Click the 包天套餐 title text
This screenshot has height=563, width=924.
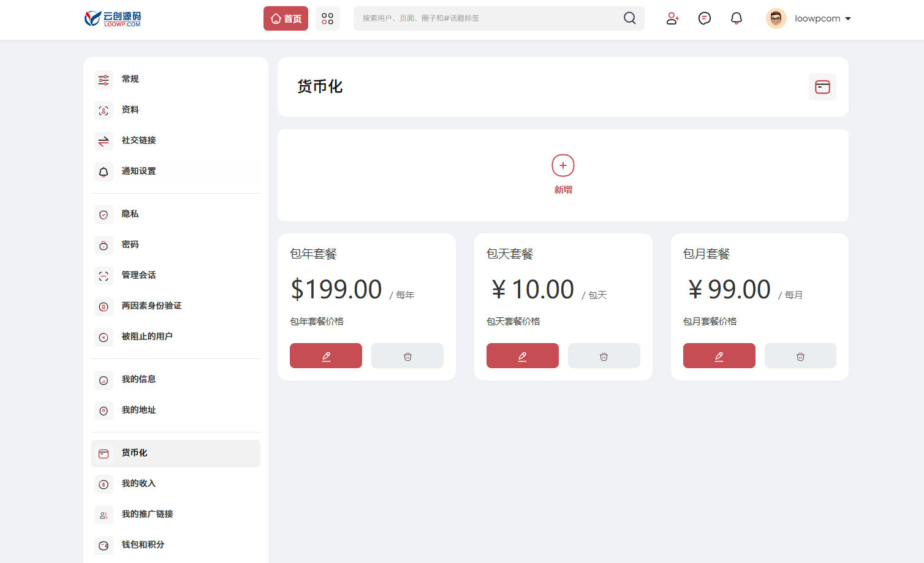click(x=510, y=254)
